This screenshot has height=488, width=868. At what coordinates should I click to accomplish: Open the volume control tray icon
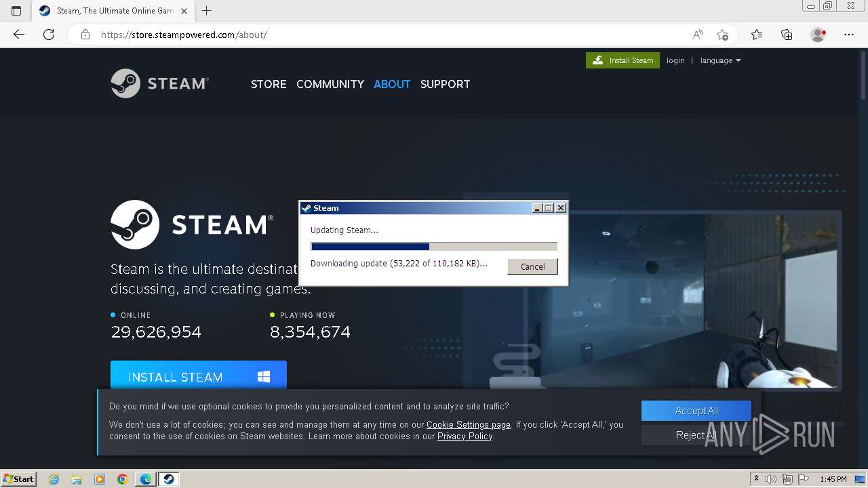point(771,479)
